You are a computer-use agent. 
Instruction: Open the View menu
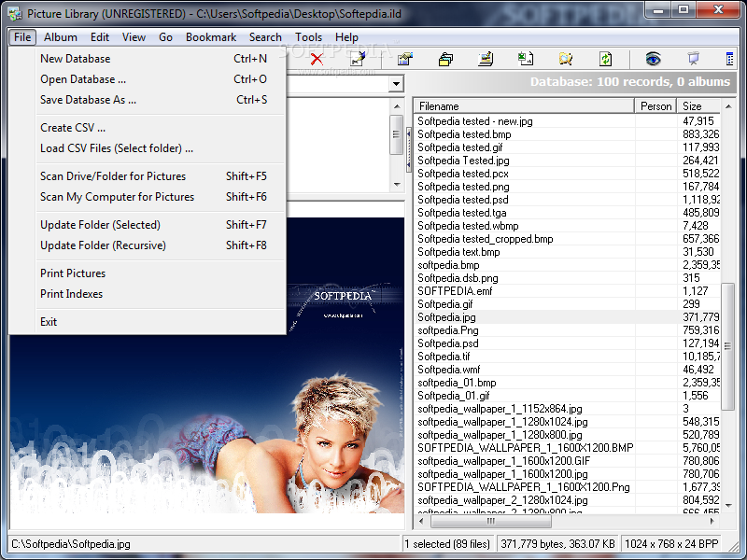134,37
